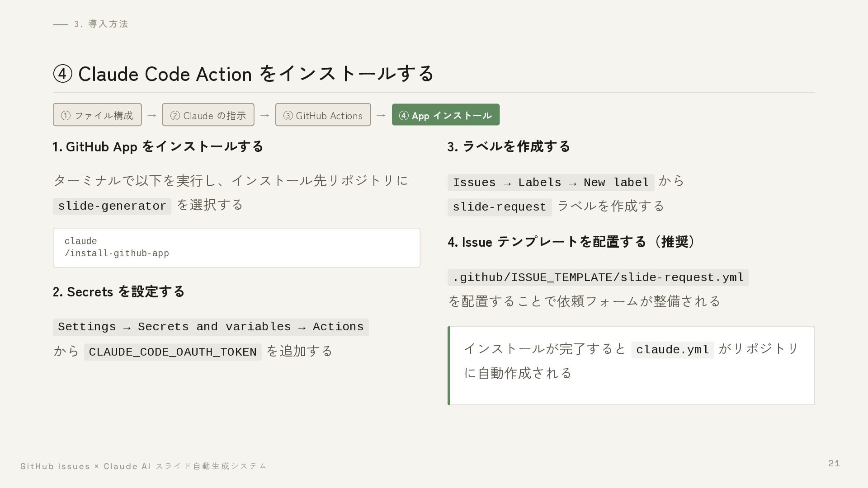
Task: Select the Issues → Labels → New label path
Action: [x=551, y=183]
